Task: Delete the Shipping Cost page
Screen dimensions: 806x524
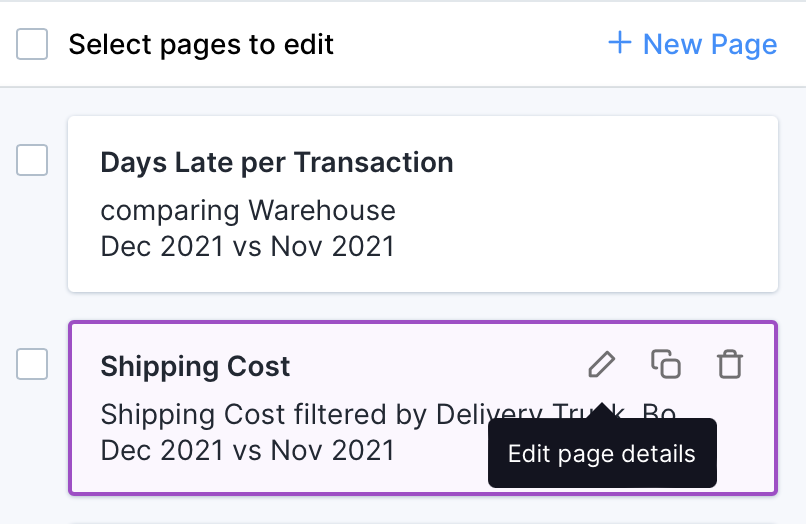Action: [730, 365]
